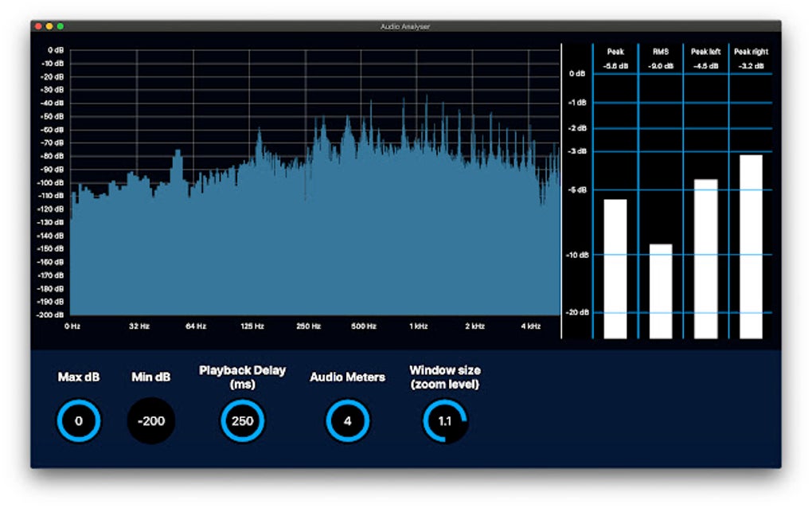
Task: Click the Audio Analyser title bar
Action: tap(406, 25)
